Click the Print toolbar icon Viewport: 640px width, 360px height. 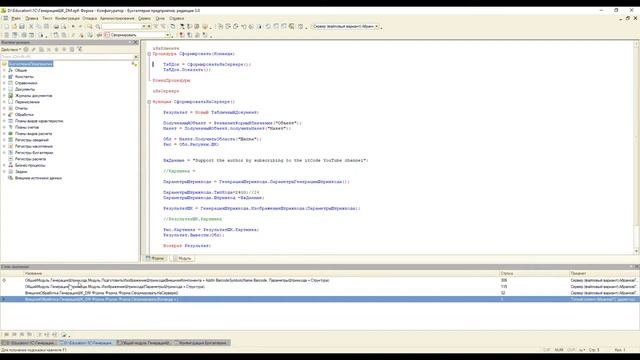pyautogui.click(x=56, y=27)
